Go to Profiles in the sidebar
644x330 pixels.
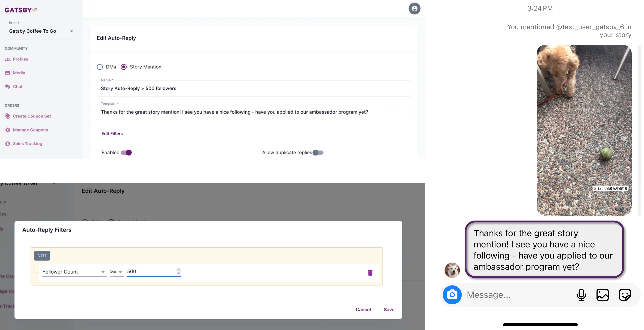20,59
